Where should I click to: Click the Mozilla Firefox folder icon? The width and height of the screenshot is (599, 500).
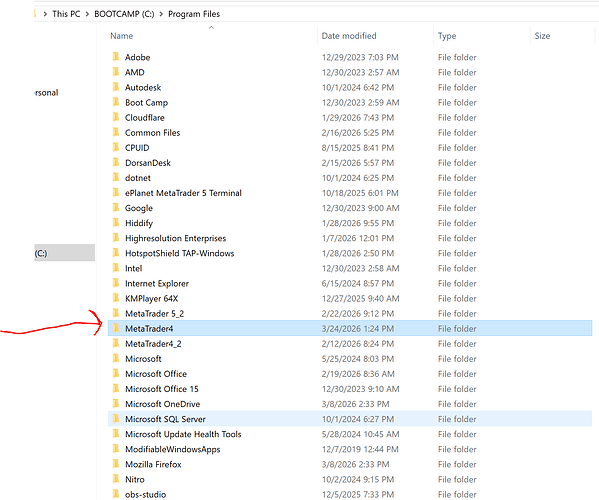click(116, 464)
